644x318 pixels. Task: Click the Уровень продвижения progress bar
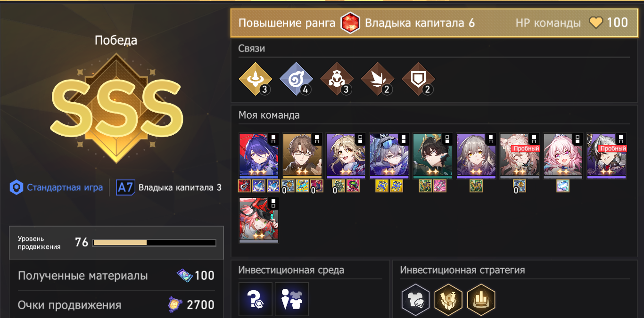tap(155, 243)
